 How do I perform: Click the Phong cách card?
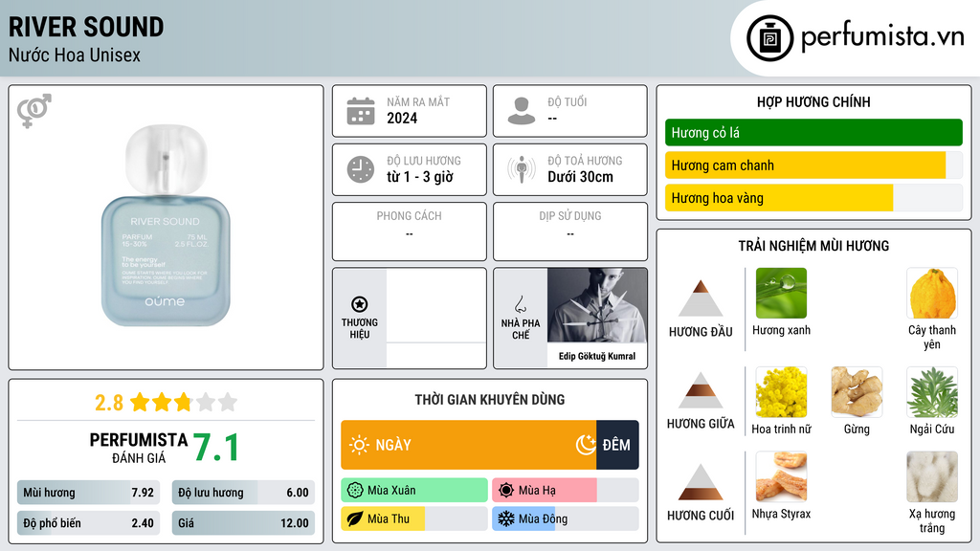click(x=410, y=231)
